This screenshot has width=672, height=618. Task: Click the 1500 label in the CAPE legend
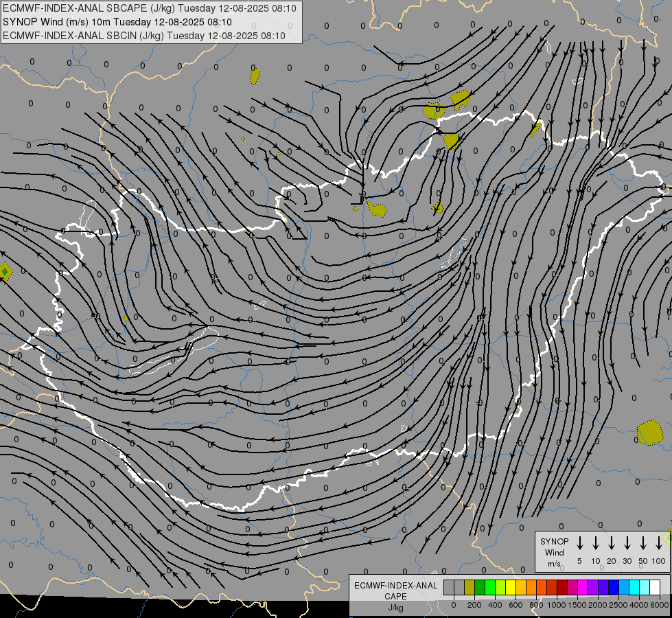pos(577,605)
